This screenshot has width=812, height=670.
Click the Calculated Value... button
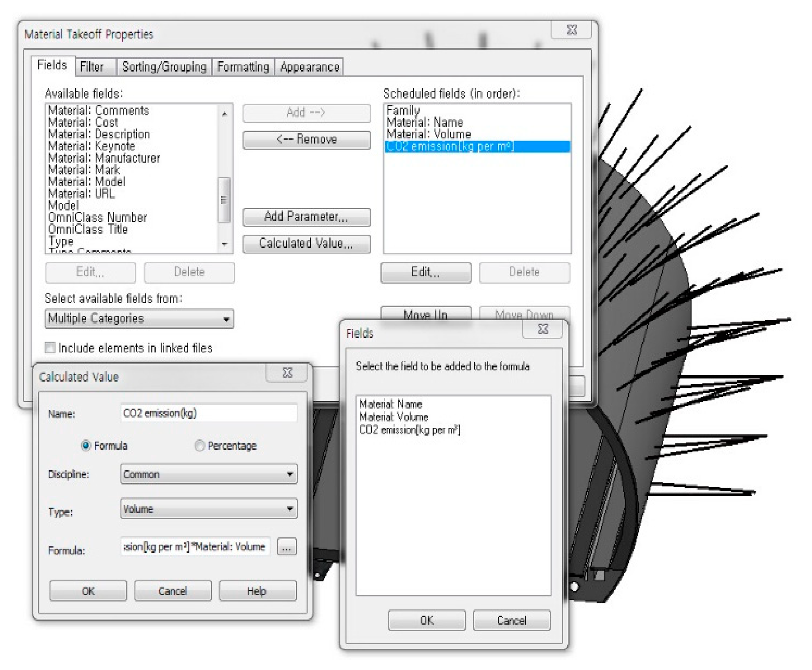pos(306,243)
